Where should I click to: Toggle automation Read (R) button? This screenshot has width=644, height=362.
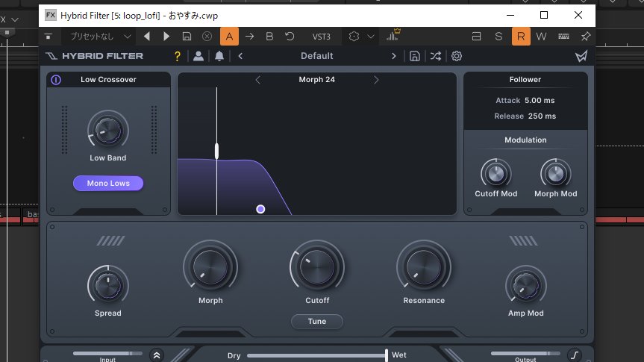[x=521, y=37]
